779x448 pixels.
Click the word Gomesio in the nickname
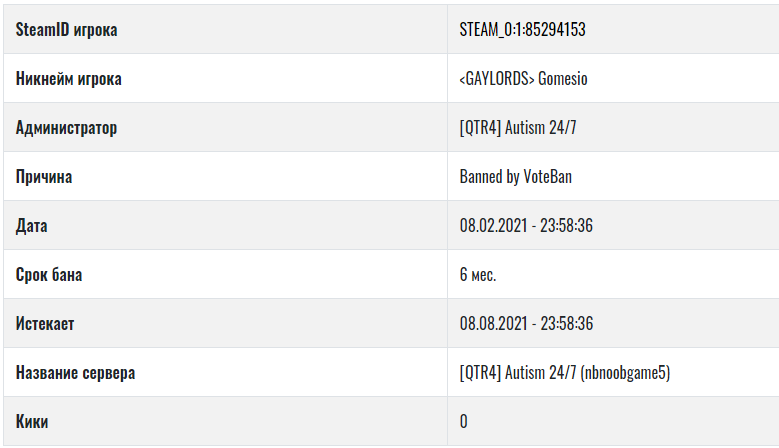(x=562, y=79)
